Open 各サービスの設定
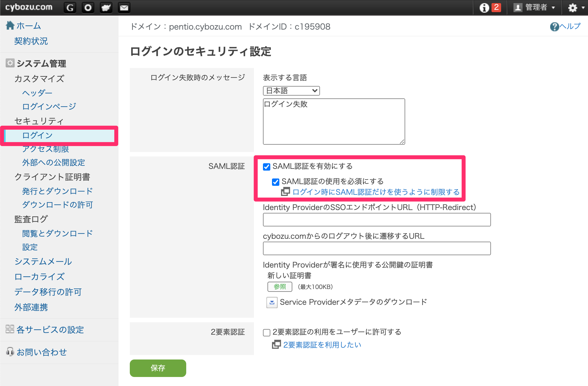 (x=50, y=329)
